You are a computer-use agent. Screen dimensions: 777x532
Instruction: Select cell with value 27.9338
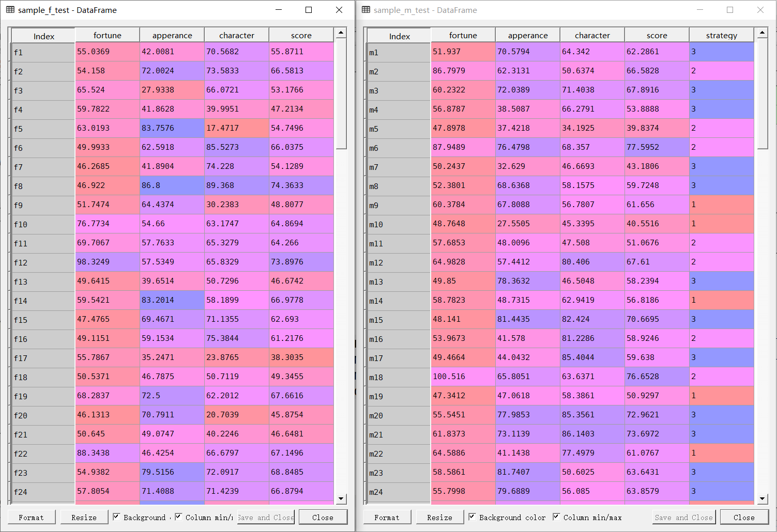(172, 90)
